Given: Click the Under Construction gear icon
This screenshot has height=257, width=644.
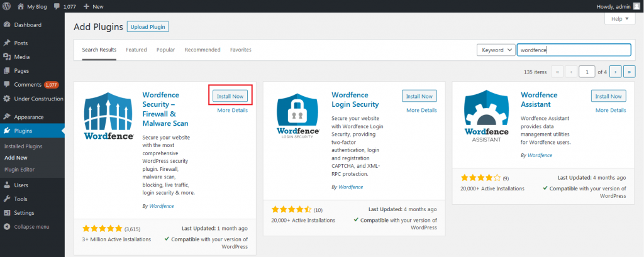Looking at the screenshot, I should tap(6, 99).
